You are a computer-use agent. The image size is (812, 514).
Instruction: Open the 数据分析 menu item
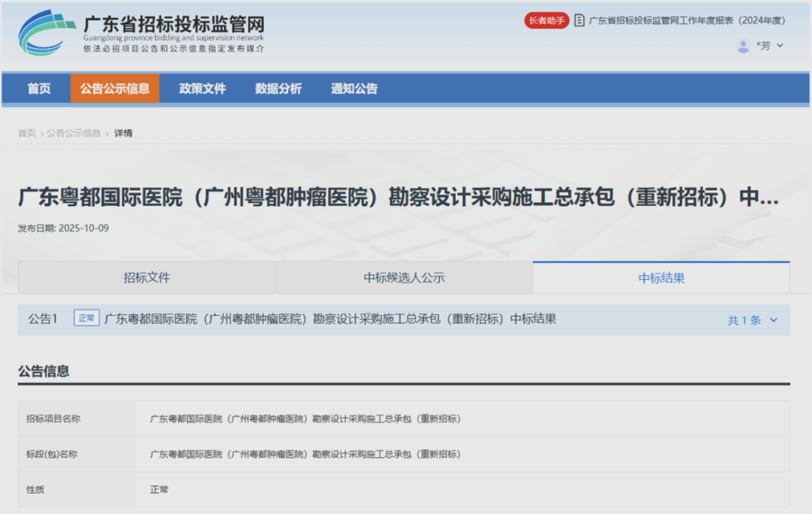[279, 88]
